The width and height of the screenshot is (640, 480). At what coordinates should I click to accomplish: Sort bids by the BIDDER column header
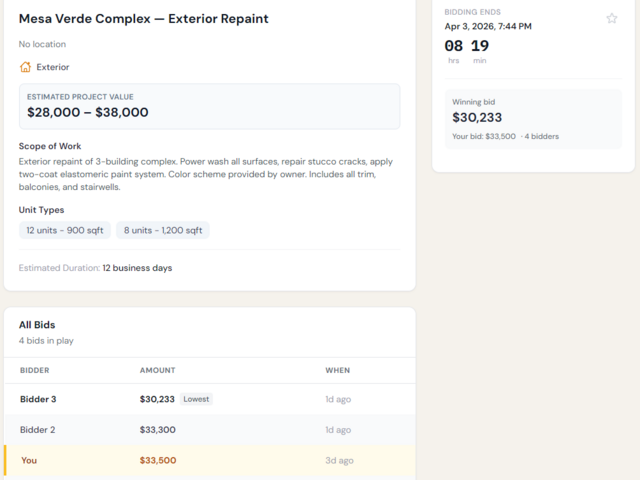pyautogui.click(x=35, y=370)
